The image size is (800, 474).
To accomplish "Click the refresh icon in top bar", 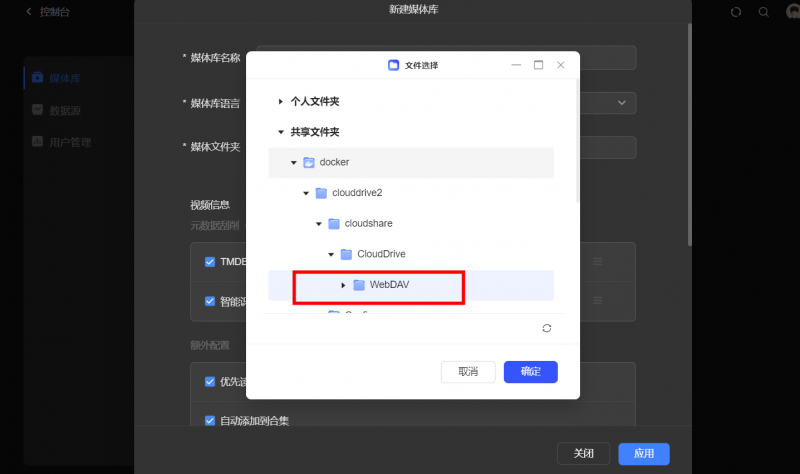I will (x=736, y=12).
